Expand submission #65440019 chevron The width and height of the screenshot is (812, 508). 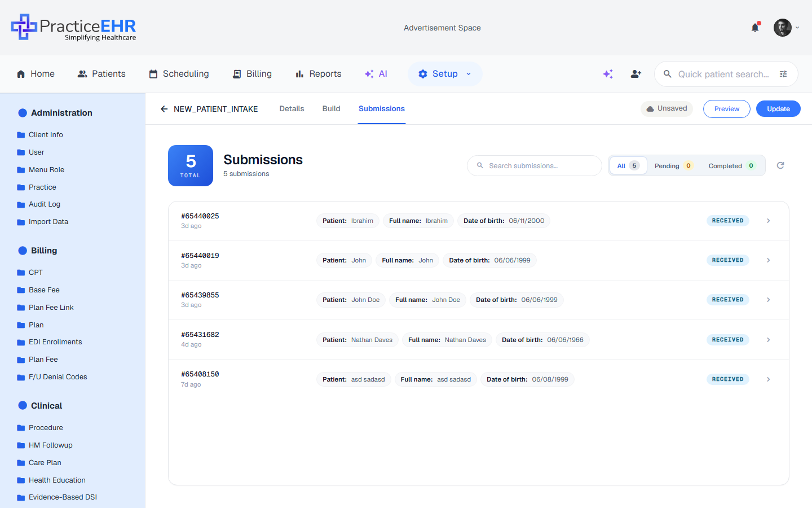tap(768, 260)
